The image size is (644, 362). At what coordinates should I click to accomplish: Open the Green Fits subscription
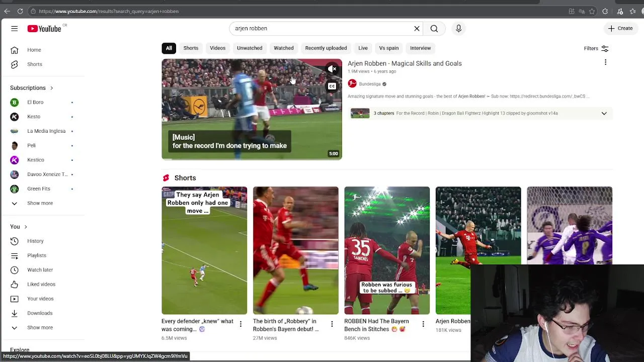tap(42, 189)
